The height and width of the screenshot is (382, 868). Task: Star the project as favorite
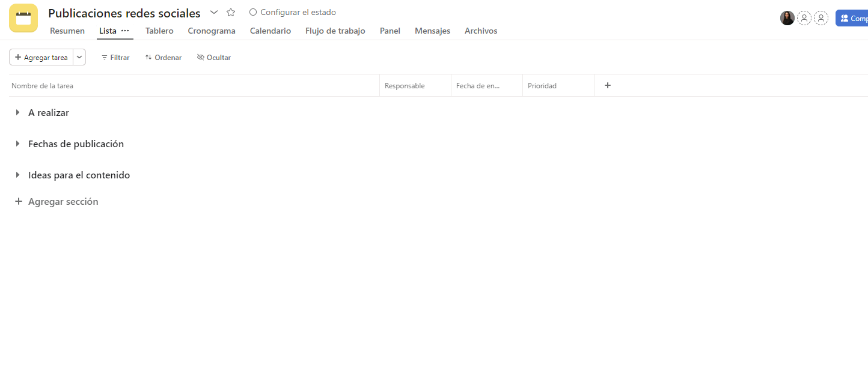[x=231, y=12]
